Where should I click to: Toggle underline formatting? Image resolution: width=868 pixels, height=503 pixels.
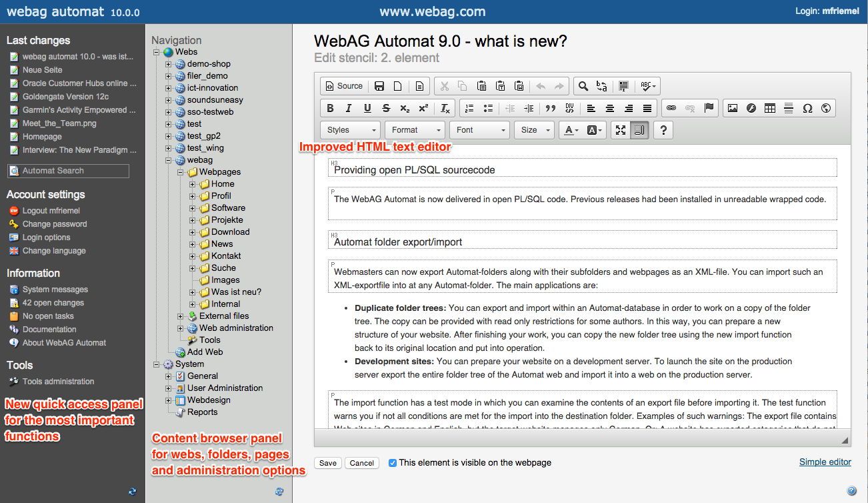[x=367, y=108]
